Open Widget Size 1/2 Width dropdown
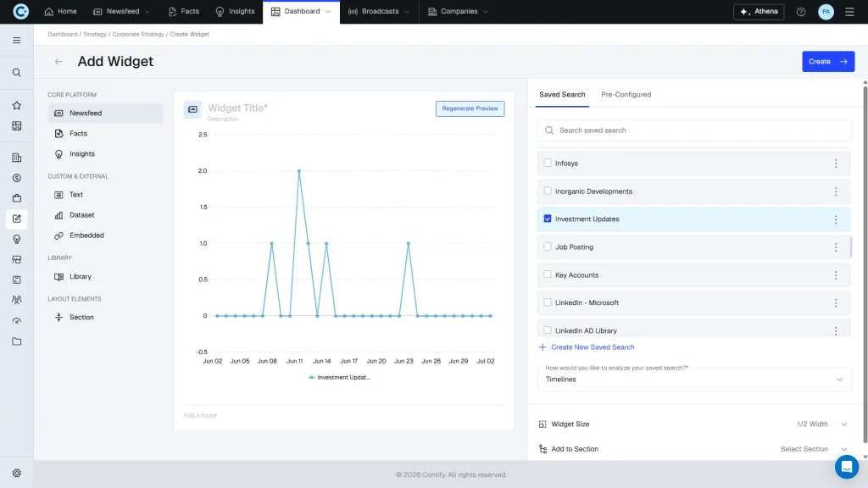Image resolution: width=868 pixels, height=488 pixels. pyautogui.click(x=822, y=424)
